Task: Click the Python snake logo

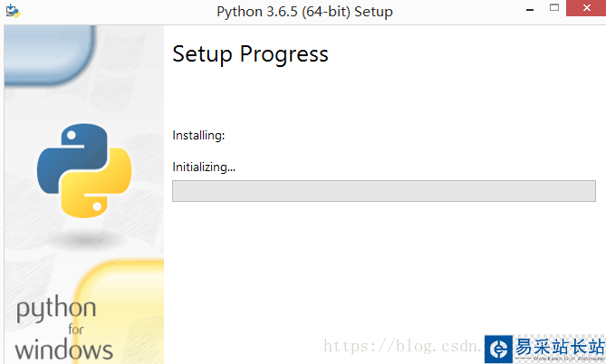Action: 84,171
